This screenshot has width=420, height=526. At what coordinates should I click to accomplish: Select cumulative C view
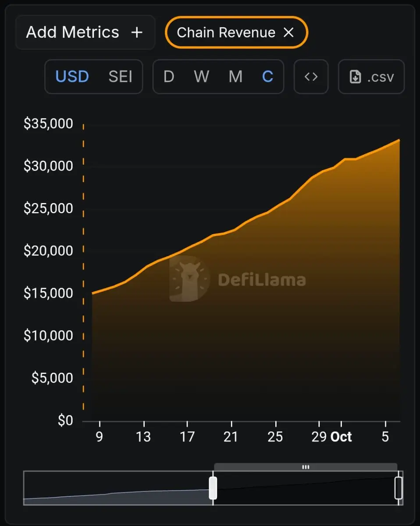coord(267,77)
